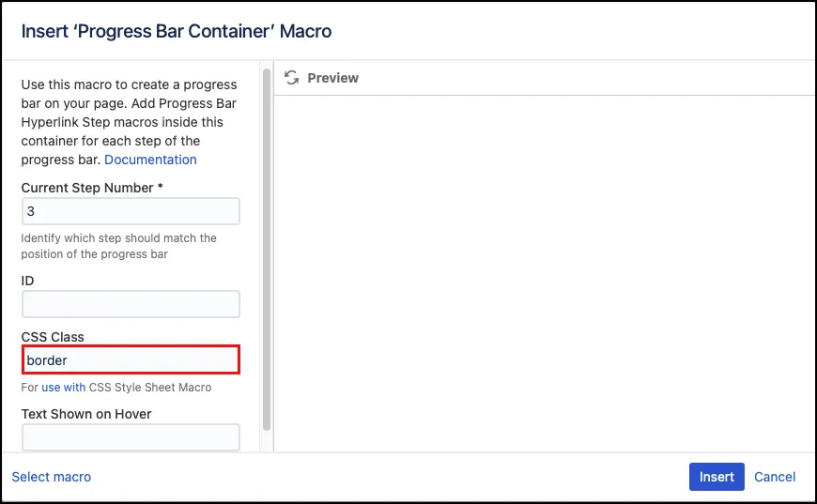Click the macro parameters panel scrollbar
Image resolution: width=817 pixels, height=504 pixels.
(x=267, y=250)
